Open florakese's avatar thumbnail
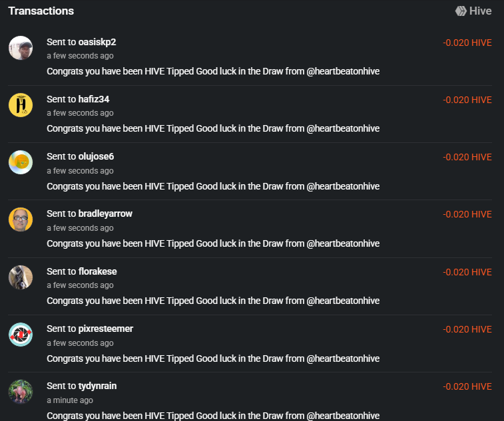This screenshot has height=421, width=504. (21, 277)
